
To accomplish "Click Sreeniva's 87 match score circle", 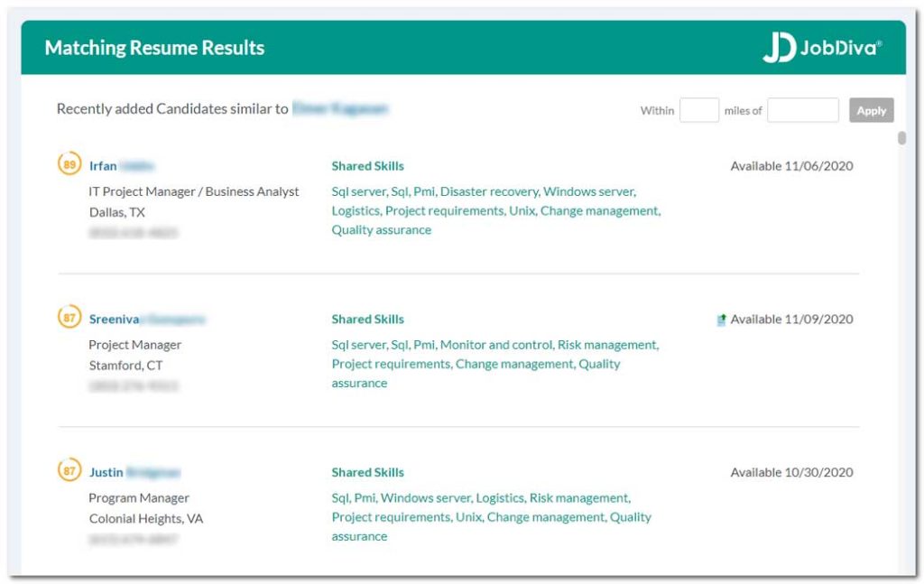I will coord(69,318).
